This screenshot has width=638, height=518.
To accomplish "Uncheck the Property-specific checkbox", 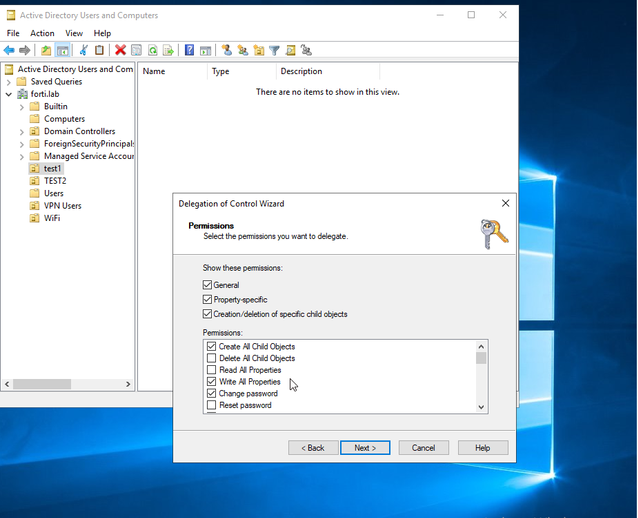I will point(208,300).
